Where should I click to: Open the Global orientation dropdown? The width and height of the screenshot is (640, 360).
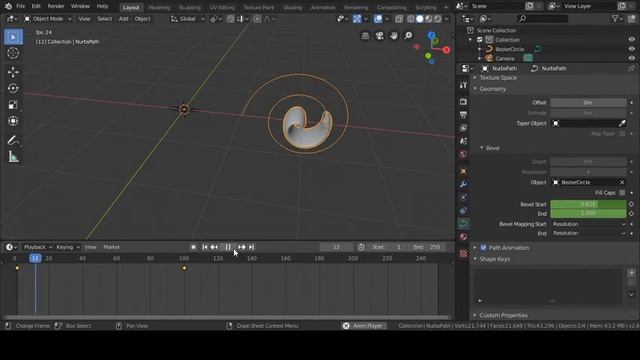click(188, 19)
